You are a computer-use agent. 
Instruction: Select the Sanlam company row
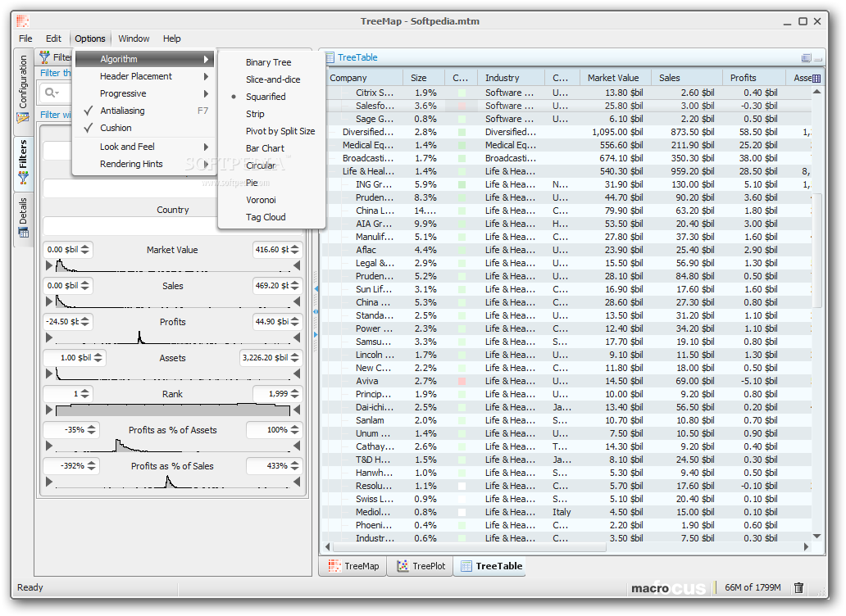click(x=566, y=420)
